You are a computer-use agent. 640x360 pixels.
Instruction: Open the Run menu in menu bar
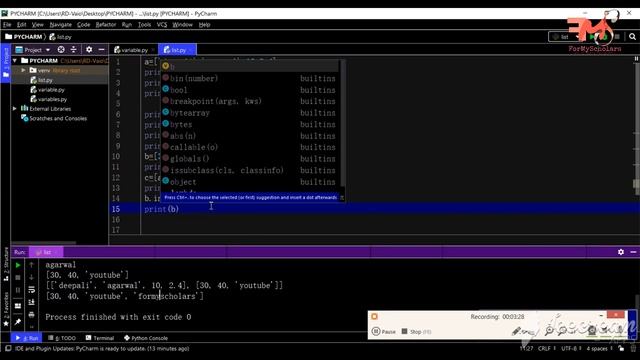pyautogui.click(x=127, y=25)
